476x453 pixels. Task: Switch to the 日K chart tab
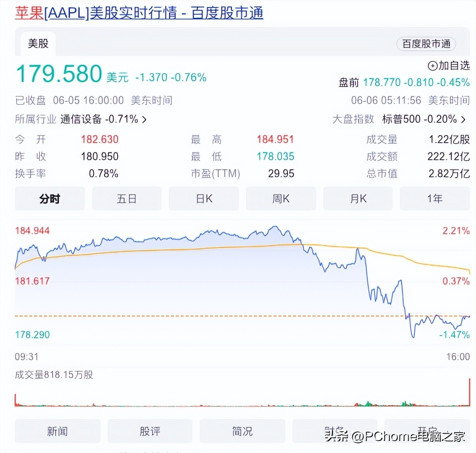pyautogui.click(x=204, y=199)
